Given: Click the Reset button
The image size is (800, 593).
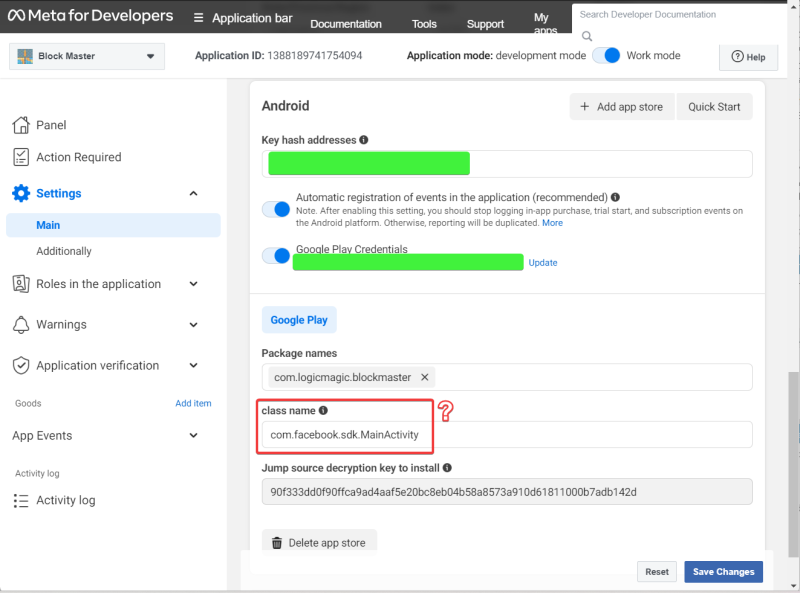Looking at the screenshot, I should click(x=657, y=572).
